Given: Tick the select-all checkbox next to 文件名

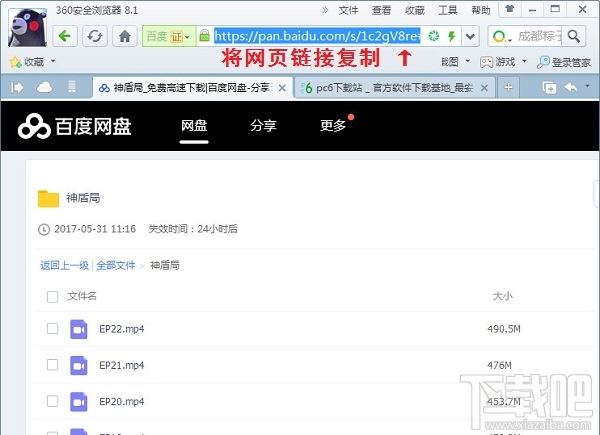Looking at the screenshot, I should tap(52, 297).
